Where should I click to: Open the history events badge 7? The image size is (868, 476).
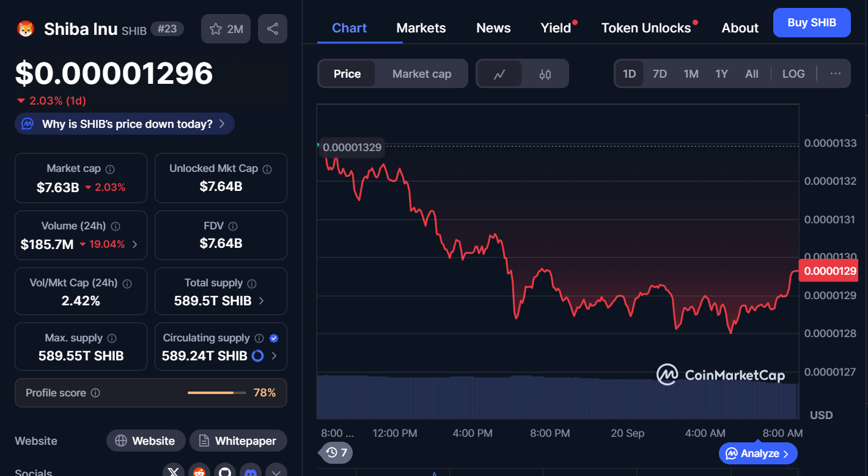337,453
